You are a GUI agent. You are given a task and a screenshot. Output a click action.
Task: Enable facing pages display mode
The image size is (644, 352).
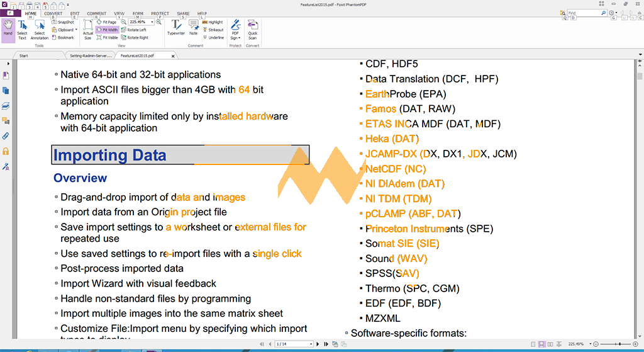pyautogui.click(x=550, y=344)
